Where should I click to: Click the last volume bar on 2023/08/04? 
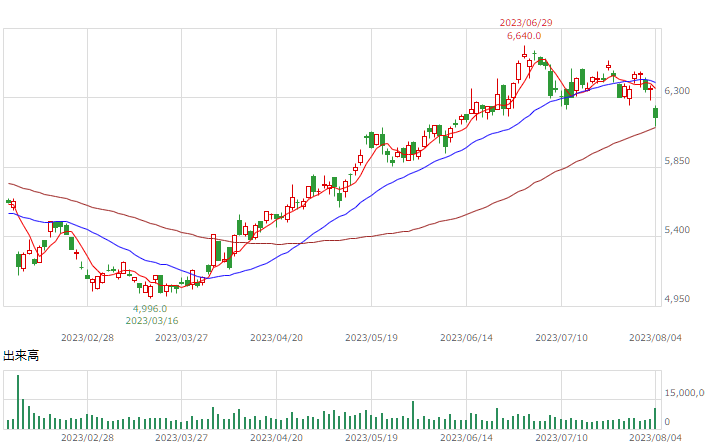coord(655,419)
